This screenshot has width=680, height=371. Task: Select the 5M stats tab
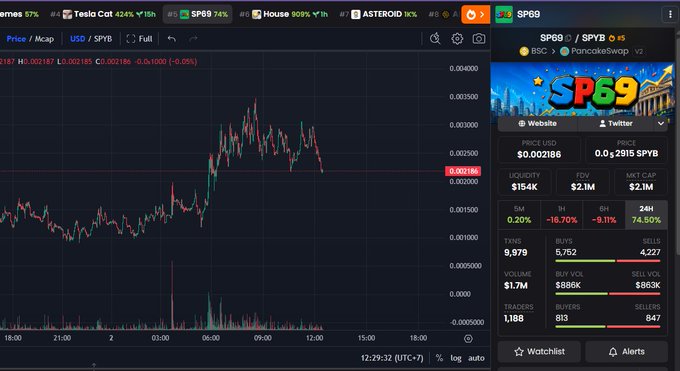[519, 215]
